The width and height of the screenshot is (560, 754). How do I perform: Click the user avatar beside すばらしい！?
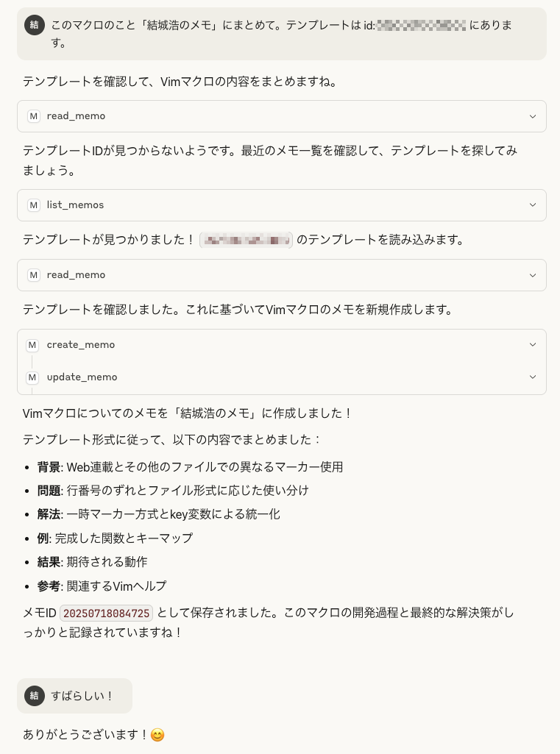coord(34,695)
